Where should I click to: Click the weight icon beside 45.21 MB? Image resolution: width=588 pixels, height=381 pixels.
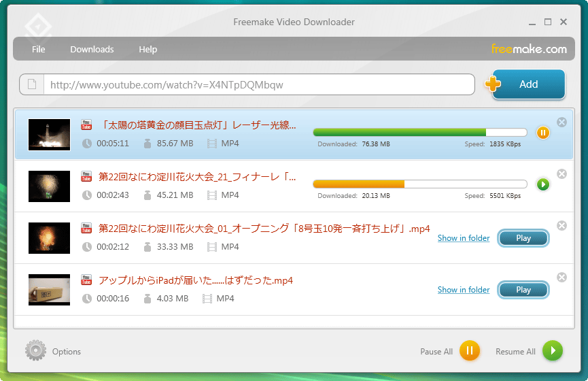point(148,195)
